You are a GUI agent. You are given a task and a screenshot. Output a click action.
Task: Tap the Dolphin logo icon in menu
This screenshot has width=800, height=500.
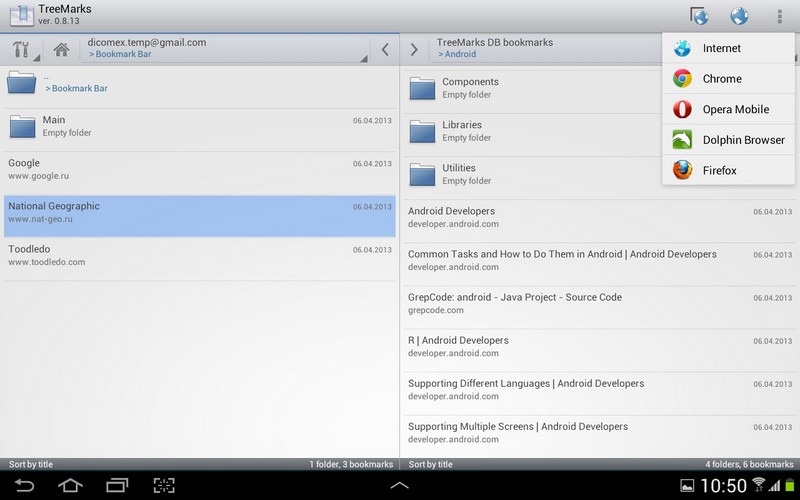click(x=682, y=140)
